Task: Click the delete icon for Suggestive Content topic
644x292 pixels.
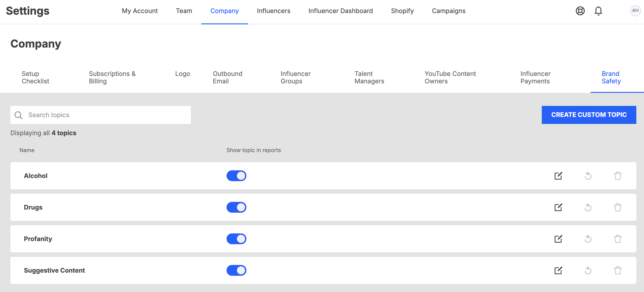Action: 617,270
